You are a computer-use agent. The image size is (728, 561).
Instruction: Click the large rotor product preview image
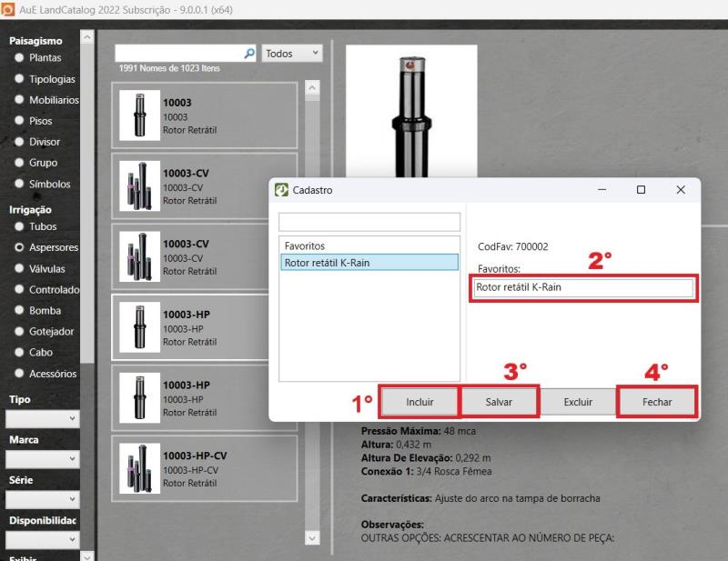point(411,111)
